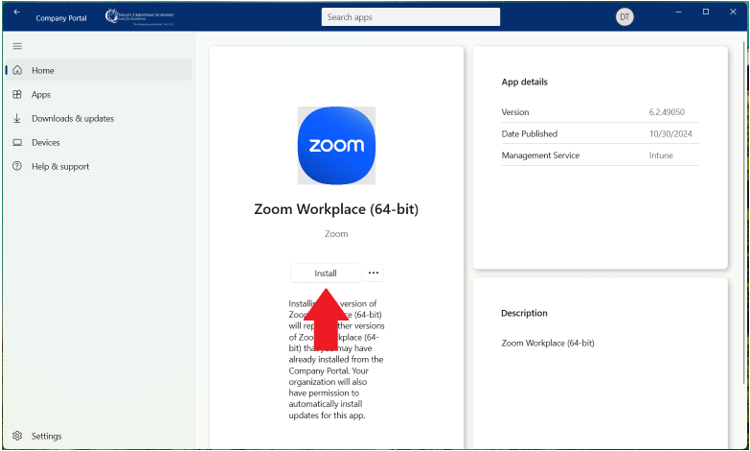The height and width of the screenshot is (451, 750).
Task: Click the Date Published label
Action: click(x=529, y=134)
